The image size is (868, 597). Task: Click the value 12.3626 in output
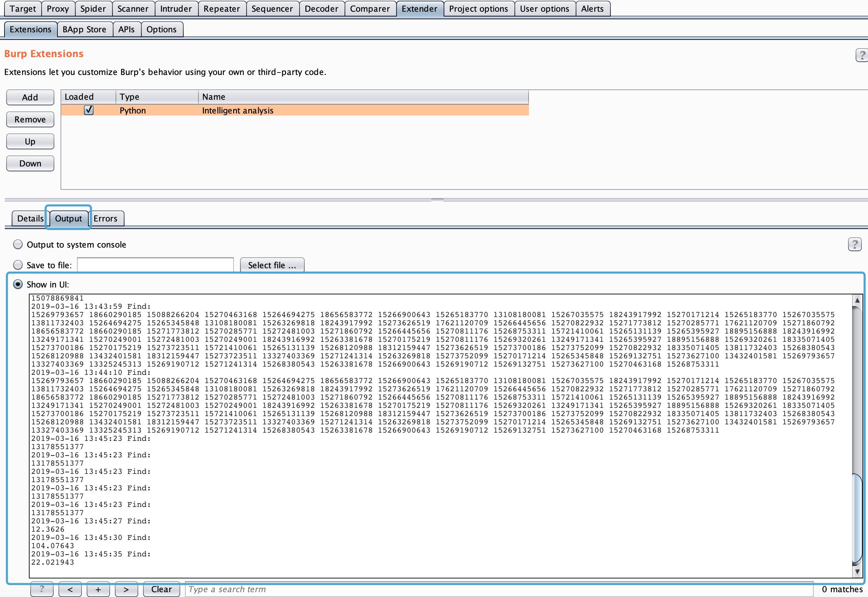pos(48,529)
